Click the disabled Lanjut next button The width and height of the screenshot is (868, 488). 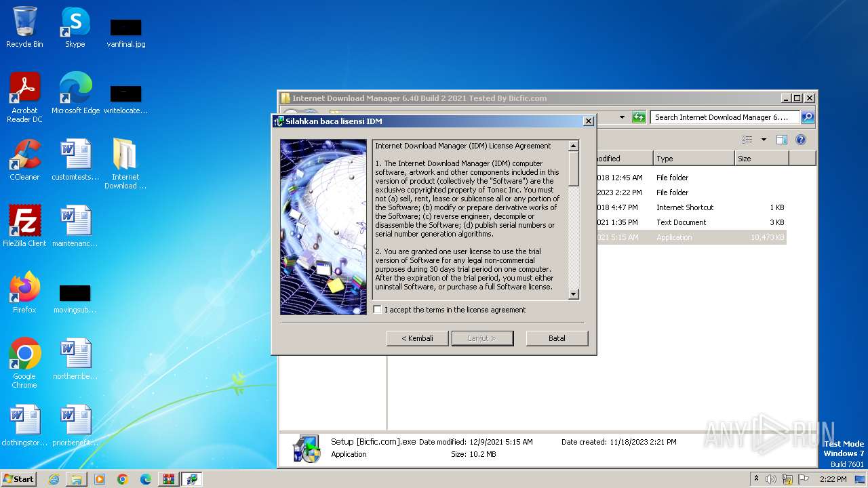[x=482, y=338]
